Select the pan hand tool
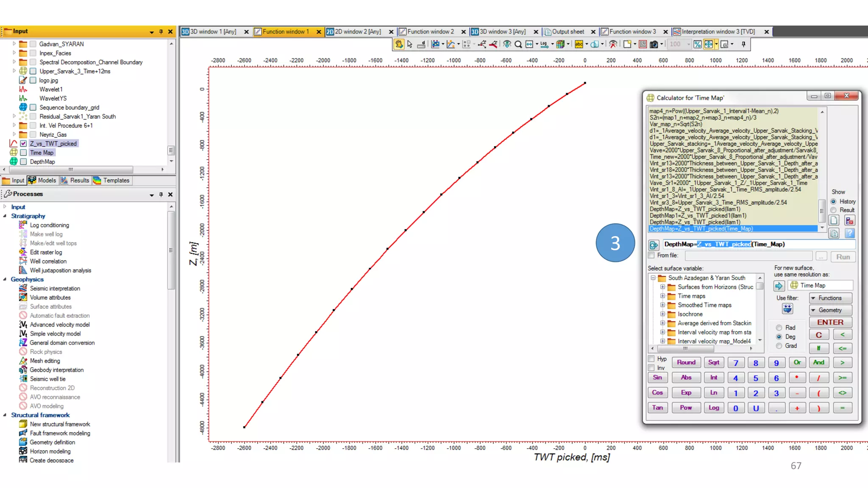Image resolution: width=868 pixels, height=488 pixels. 399,44
